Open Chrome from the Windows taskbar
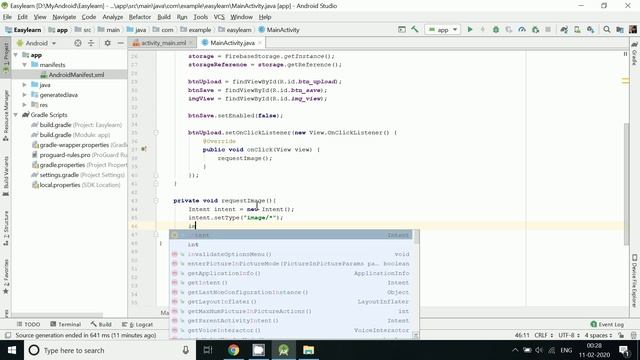Viewport: 640px width, 360px height. click(x=233, y=350)
